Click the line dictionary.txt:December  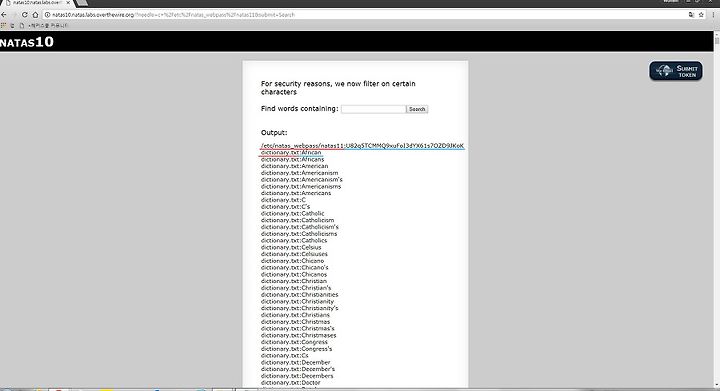[x=296, y=363]
